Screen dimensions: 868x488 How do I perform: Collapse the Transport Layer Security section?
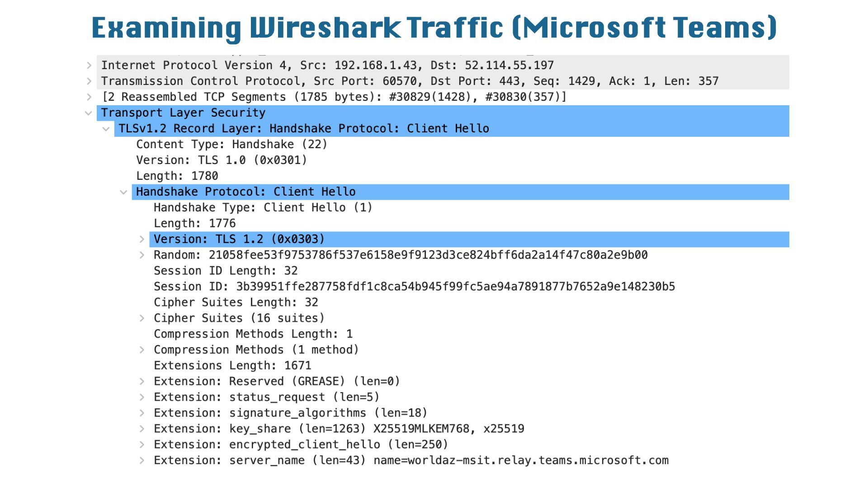click(x=89, y=113)
